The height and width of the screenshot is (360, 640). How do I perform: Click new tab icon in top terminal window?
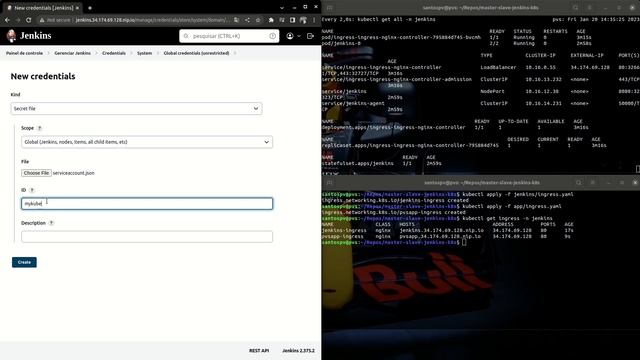329,7
